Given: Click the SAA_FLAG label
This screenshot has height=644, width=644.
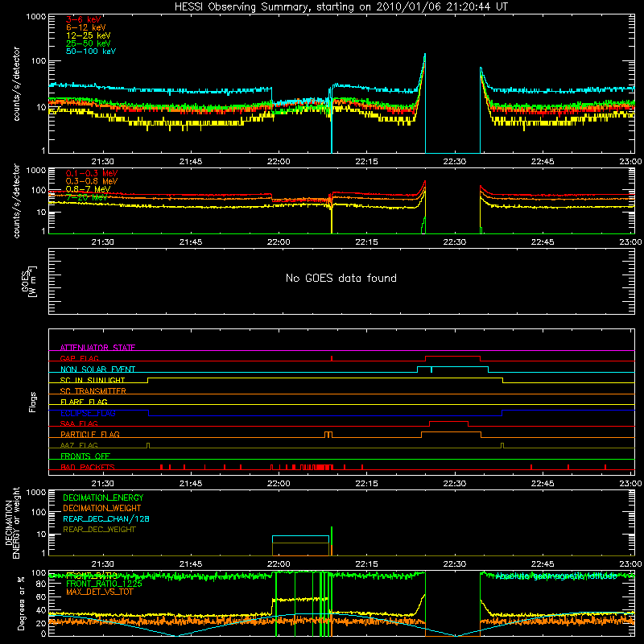Looking at the screenshot, I should click(79, 423).
